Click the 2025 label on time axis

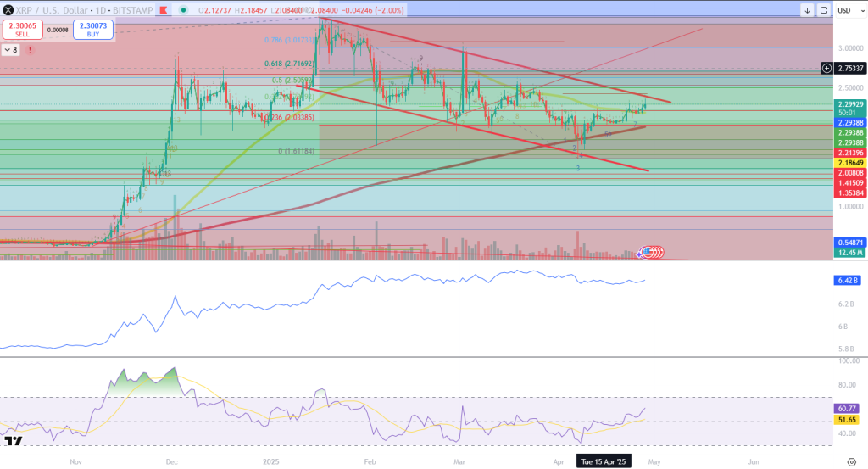coord(270,462)
